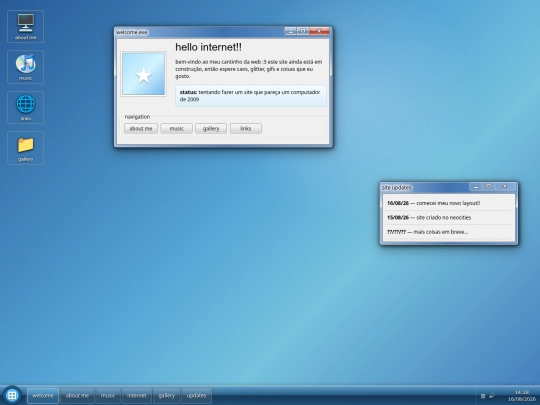The width and height of the screenshot is (540, 405).
Task: Select the music taskbar item
Action: [108, 396]
